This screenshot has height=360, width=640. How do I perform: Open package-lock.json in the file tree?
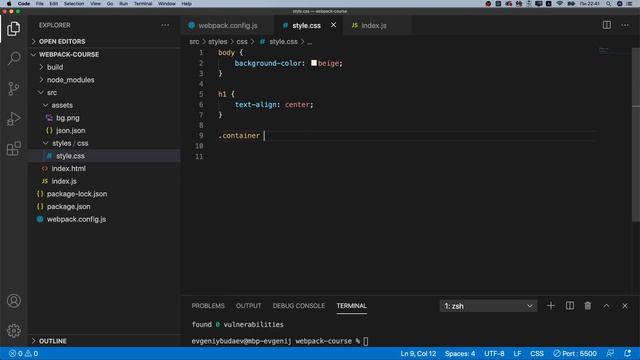(77, 194)
